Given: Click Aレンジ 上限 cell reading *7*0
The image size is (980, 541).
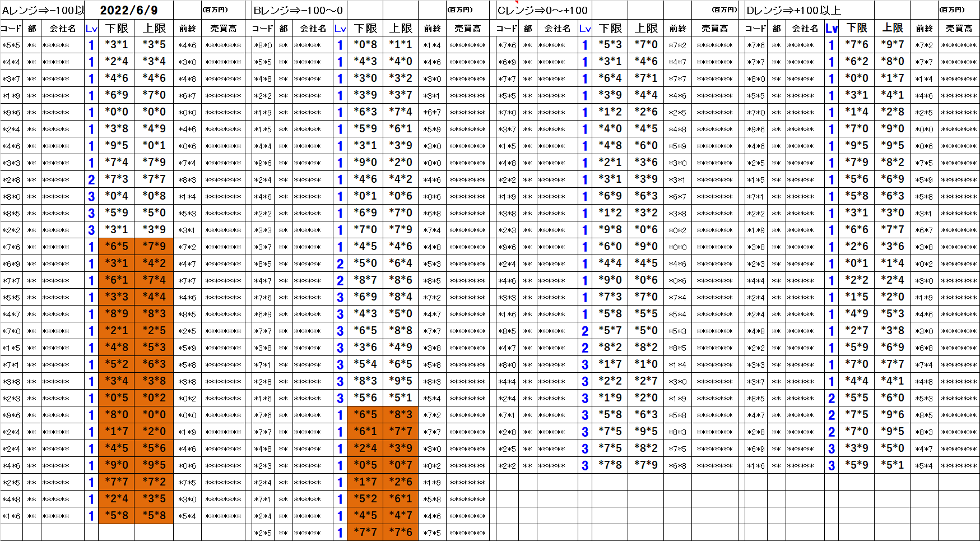Looking at the screenshot, I should pos(154,95).
